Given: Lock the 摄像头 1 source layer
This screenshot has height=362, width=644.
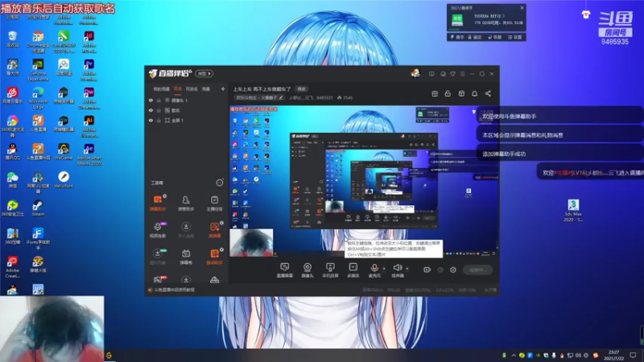Looking at the screenshot, I should pyautogui.click(x=159, y=100).
